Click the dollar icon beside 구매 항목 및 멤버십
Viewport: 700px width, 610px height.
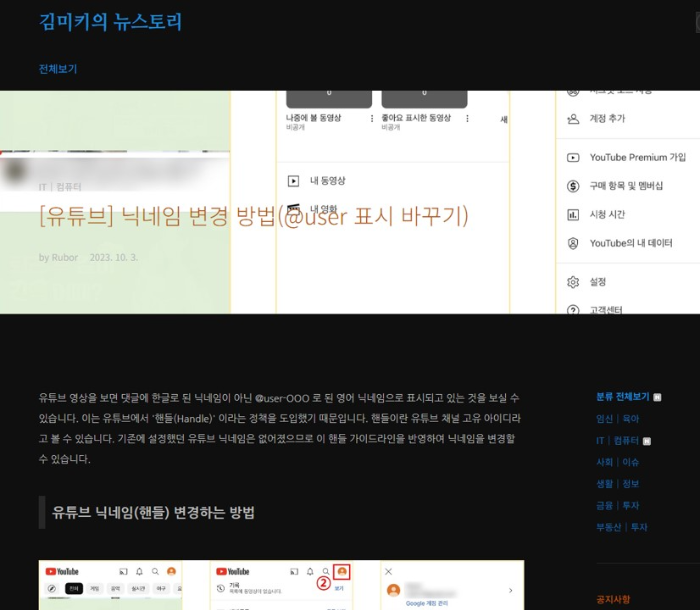click(573, 186)
